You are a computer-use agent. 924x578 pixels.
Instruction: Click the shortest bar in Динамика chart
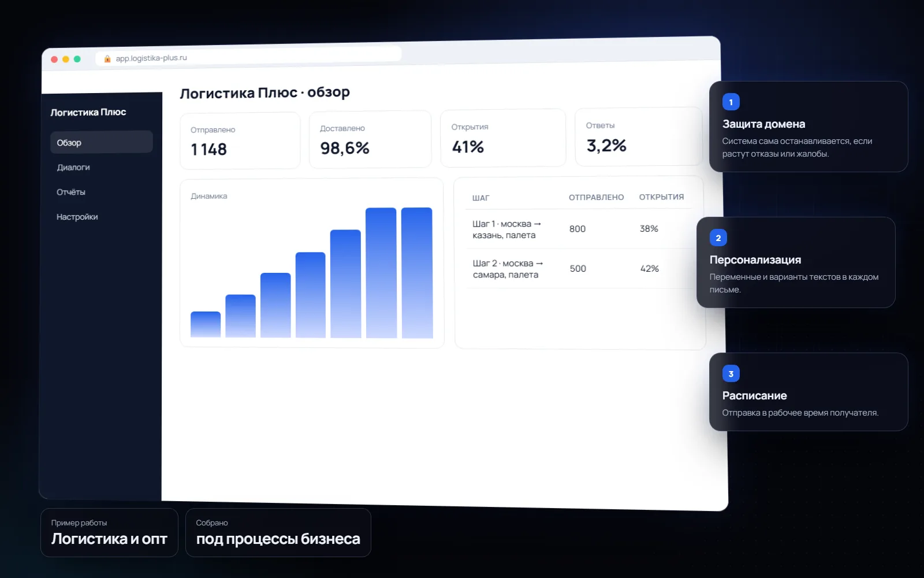pos(206,324)
